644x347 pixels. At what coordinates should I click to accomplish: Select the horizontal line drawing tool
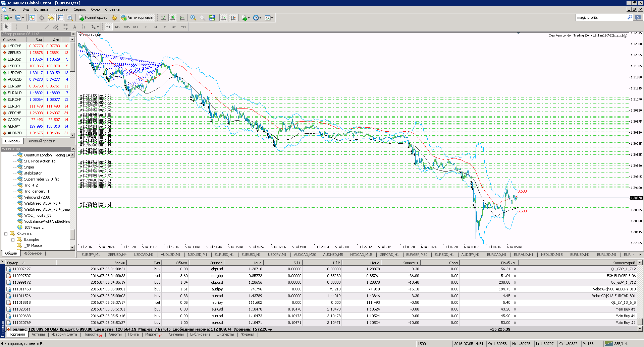[37, 27]
